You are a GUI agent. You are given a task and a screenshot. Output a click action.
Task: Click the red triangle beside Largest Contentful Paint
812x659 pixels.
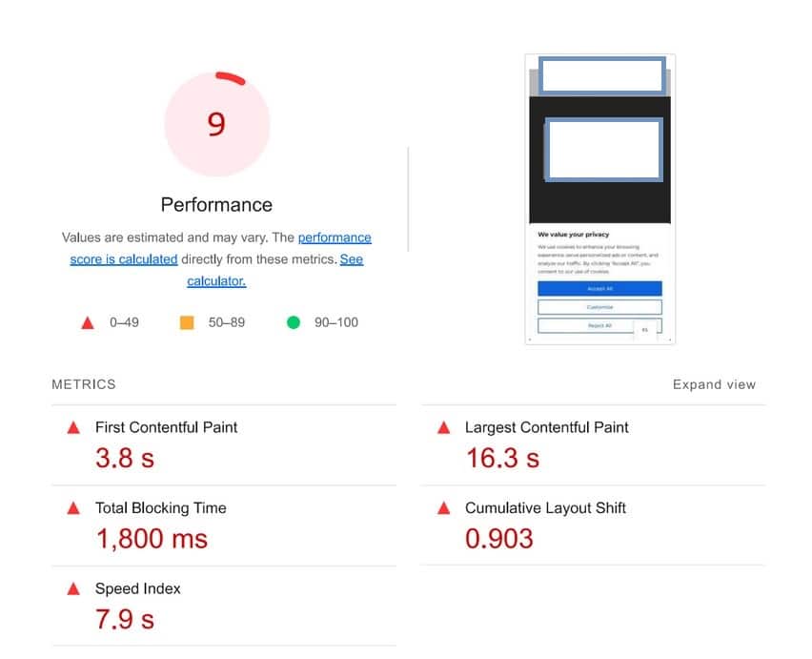[x=443, y=428]
